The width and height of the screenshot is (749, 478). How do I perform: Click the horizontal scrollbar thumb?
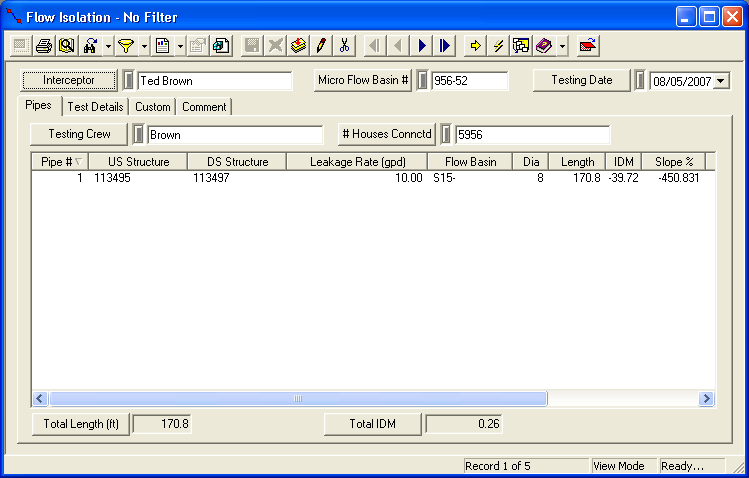pyautogui.click(x=298, y=398)
